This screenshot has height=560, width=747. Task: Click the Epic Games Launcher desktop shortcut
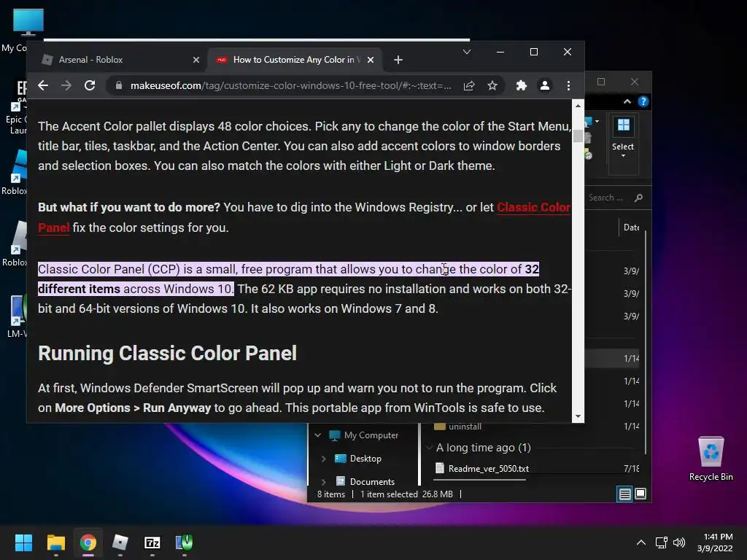pos(17,108)
